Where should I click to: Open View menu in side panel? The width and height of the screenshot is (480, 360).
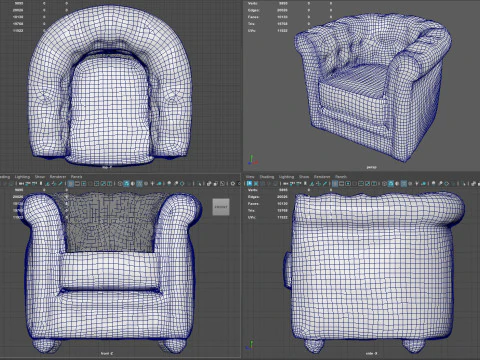(250, 177)
